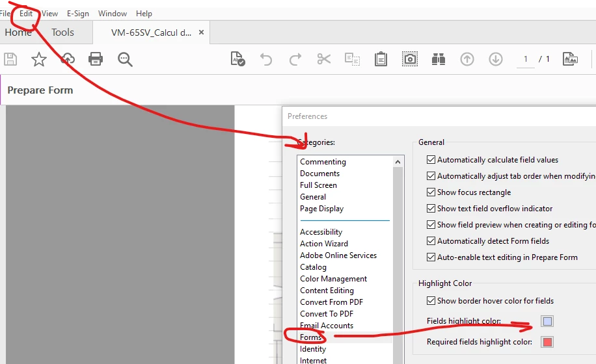The image size is (596, 364).
Task: Click the image tool icon after page count
Action: (x=570, y=59)
